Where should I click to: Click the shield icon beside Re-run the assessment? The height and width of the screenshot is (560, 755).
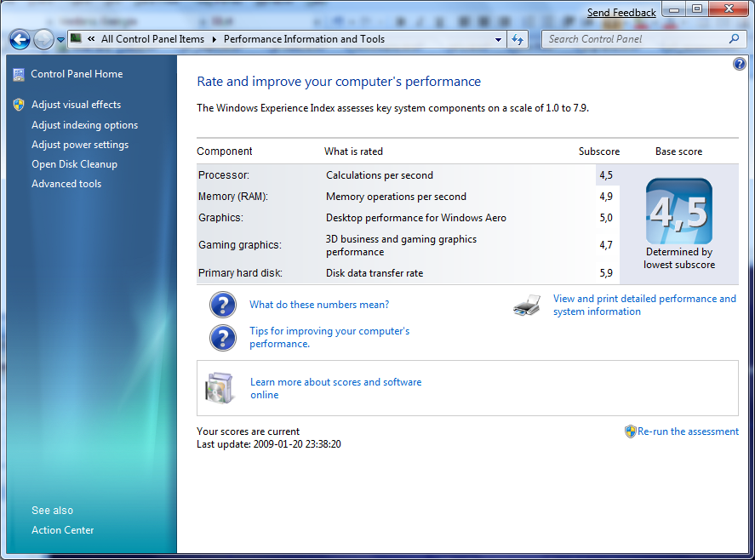pos(630,431)
